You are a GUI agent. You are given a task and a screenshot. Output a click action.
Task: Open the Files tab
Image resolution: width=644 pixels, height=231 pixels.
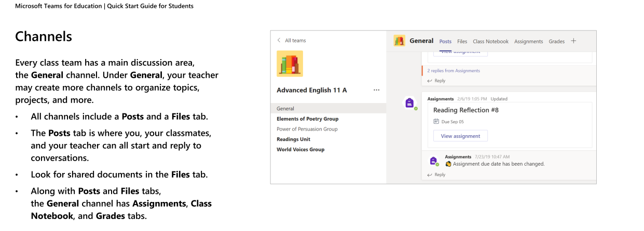point(462,41)
